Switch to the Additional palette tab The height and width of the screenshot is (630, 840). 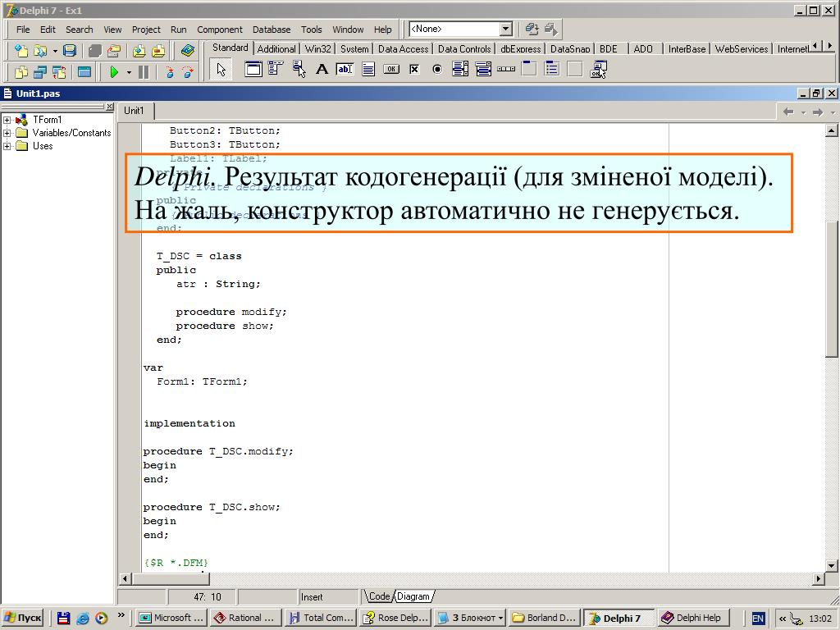click(x=276, y=48)
